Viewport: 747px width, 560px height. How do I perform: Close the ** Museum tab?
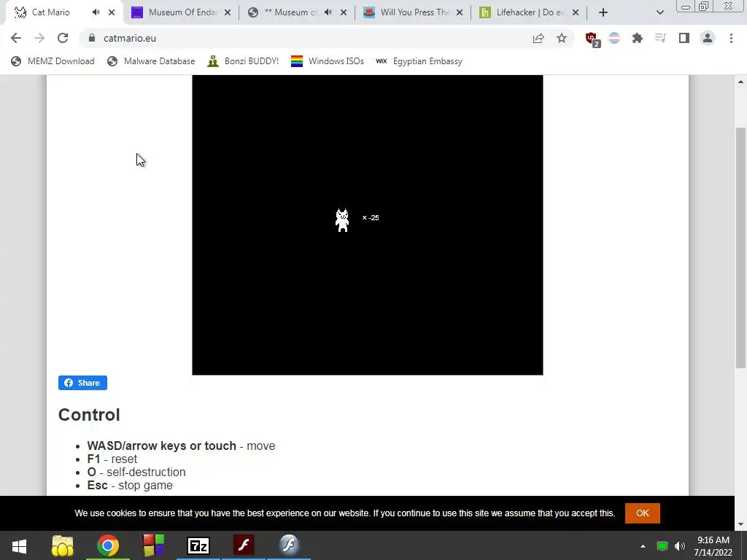[x=344, y=12]
